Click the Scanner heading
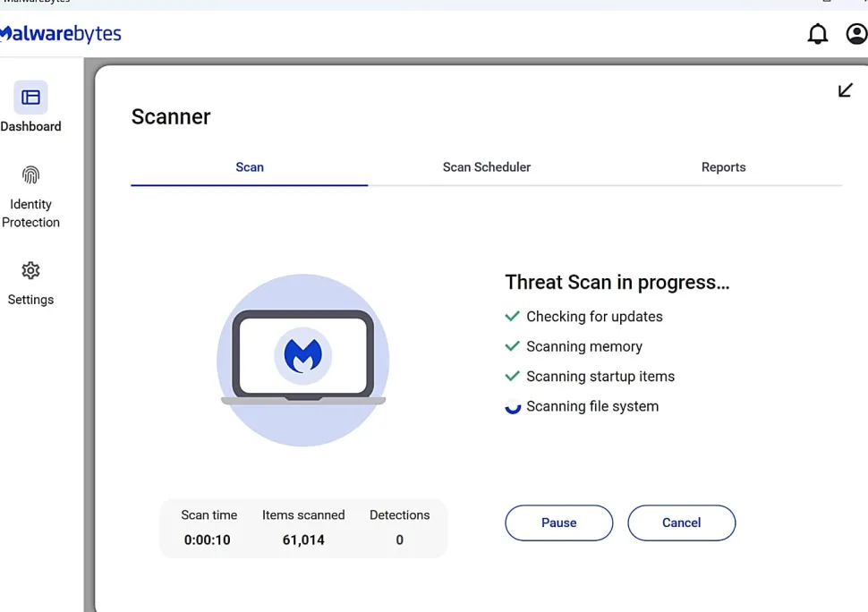This screenshot has height=612, width=868. click(171, 116)
